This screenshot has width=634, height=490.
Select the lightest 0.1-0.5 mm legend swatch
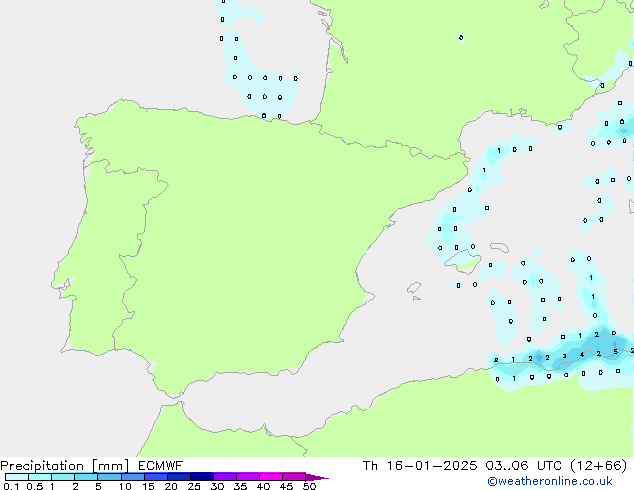(x=16, y=477)
